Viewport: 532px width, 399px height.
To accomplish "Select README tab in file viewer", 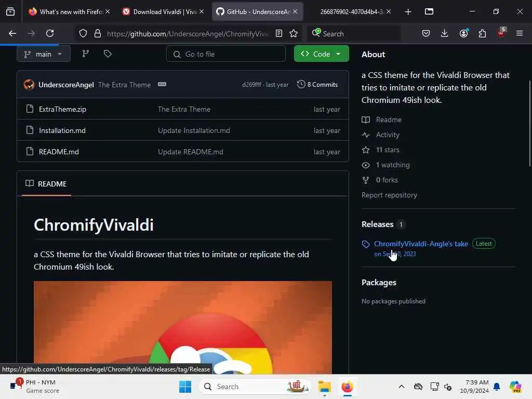I will [46, 183].
